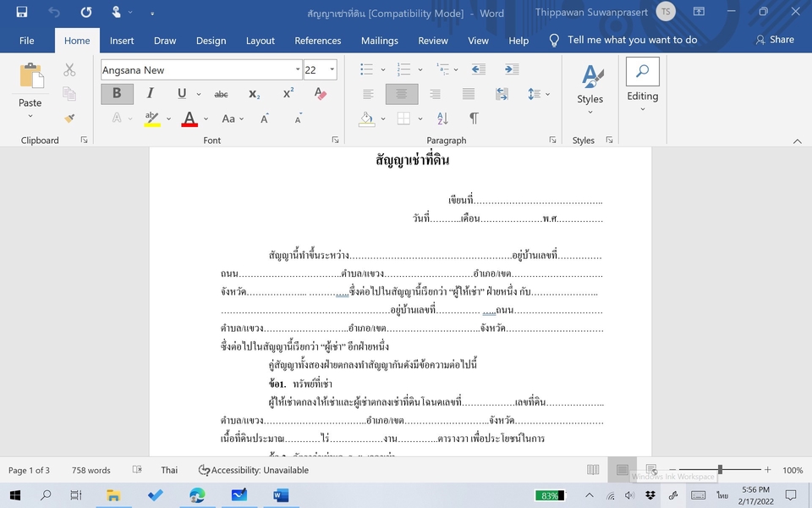The width and height of the screenshot is (812, 508).
Task: Increase font size with larger A
Action: coord(265,119)
